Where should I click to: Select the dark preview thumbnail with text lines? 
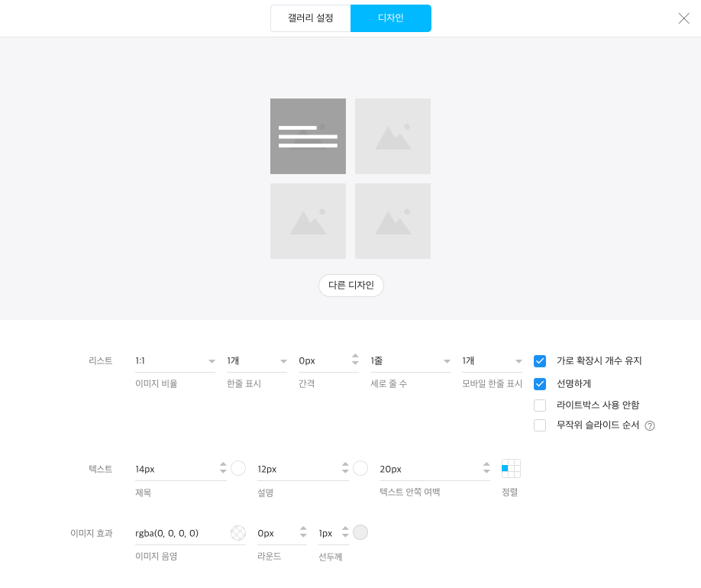click(308, 137)
